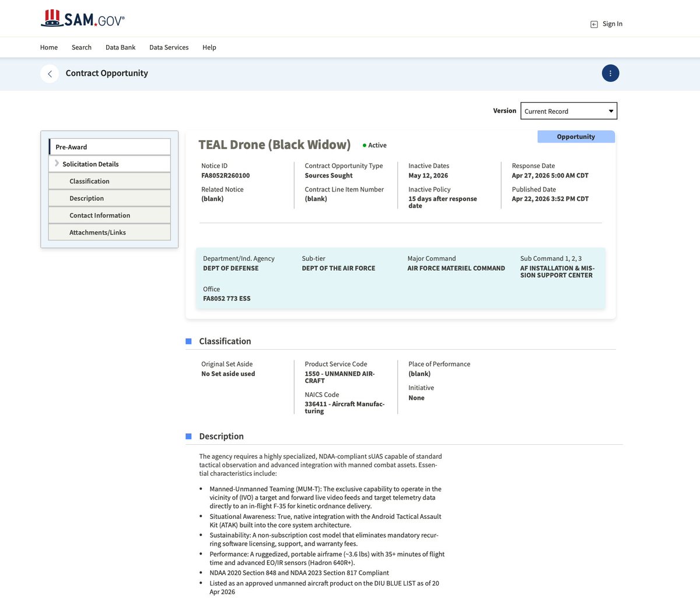Click the SAM.GOV logo
This screenshot has width=700, height=610.
tap(82, 19)
